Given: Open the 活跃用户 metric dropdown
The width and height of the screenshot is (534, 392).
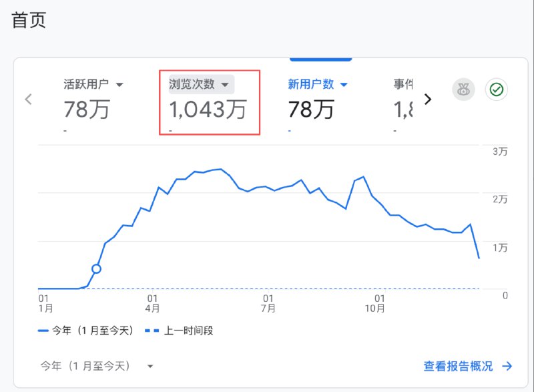Looking at the screenshot, I should [121, 83].
